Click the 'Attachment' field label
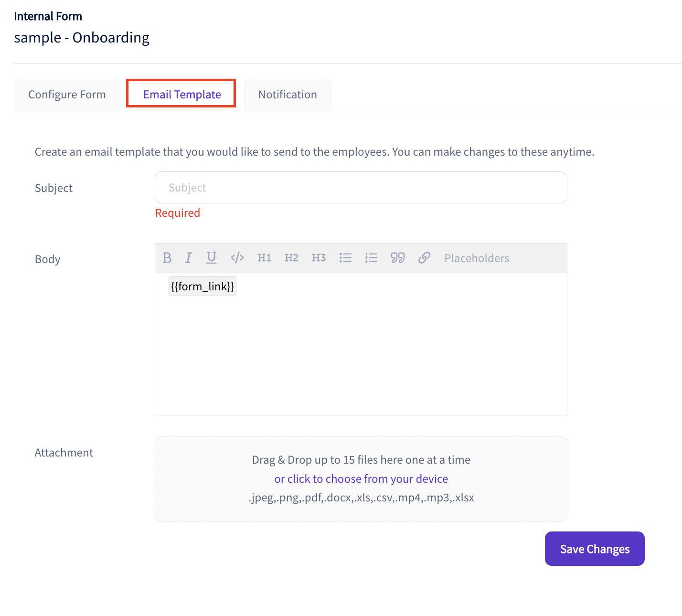 point(64,453)
